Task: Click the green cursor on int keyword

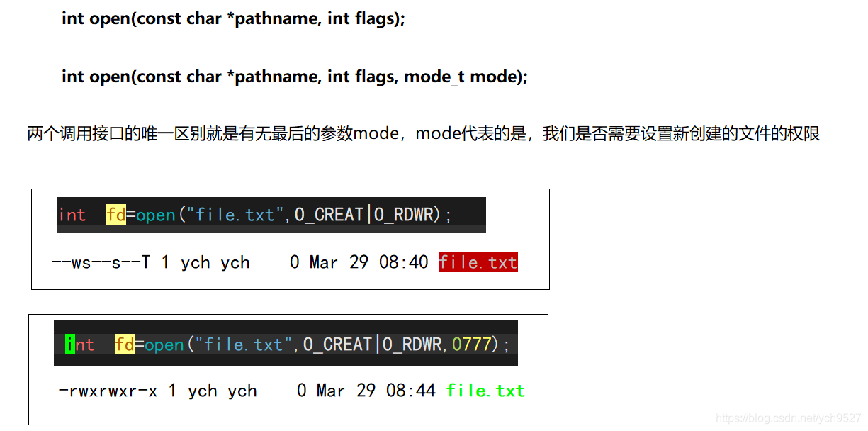Action: [70, 345]
